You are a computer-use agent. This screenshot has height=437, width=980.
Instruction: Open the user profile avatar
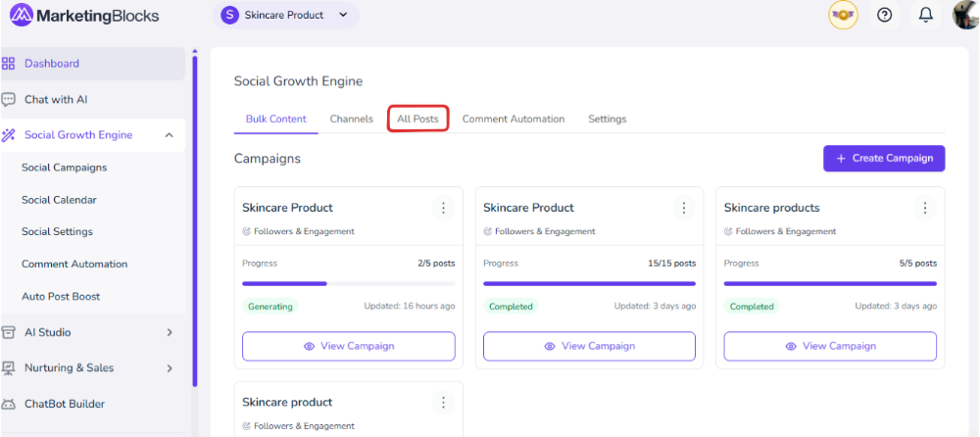(x=965, y=16)
